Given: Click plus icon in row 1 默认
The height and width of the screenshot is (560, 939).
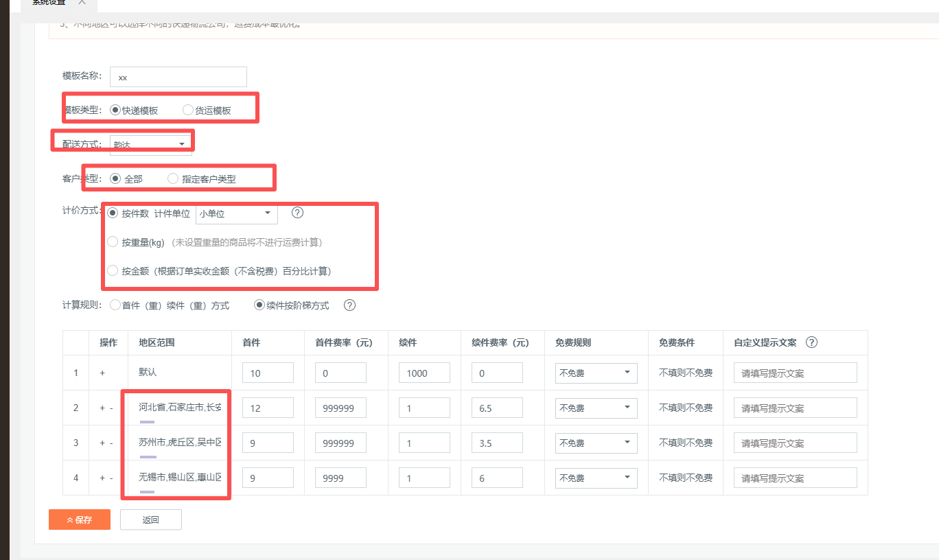Looking at the screenshot, I should point(102,373).
